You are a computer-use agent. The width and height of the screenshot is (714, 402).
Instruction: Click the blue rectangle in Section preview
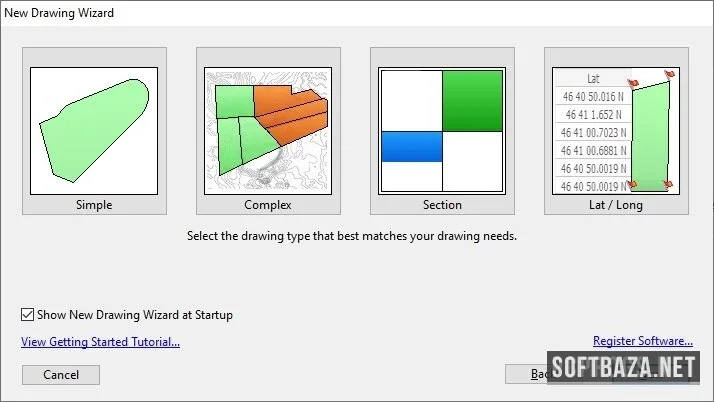pos(412,147)
